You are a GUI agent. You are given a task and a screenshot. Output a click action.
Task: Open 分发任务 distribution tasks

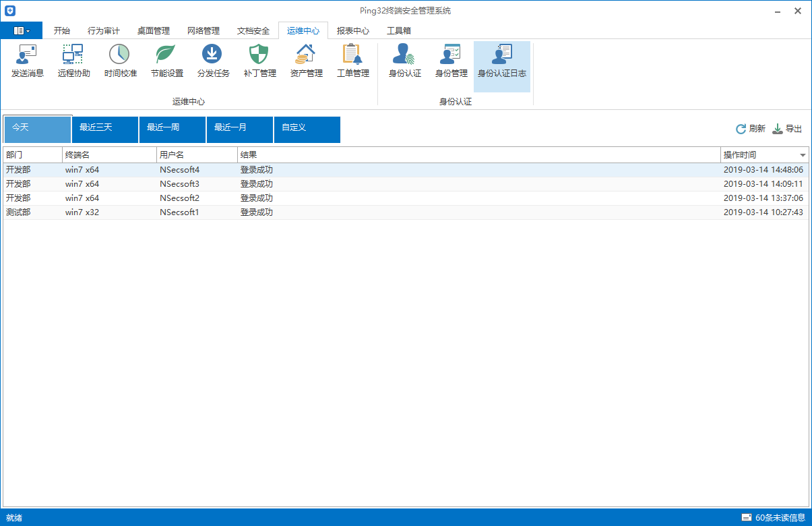213,62
